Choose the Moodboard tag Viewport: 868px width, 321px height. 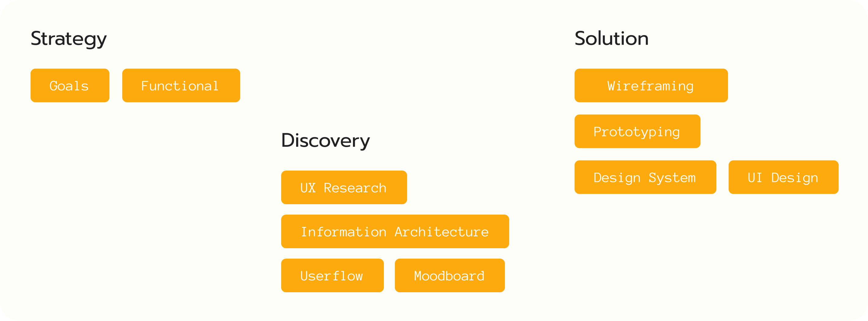(450, 275)
